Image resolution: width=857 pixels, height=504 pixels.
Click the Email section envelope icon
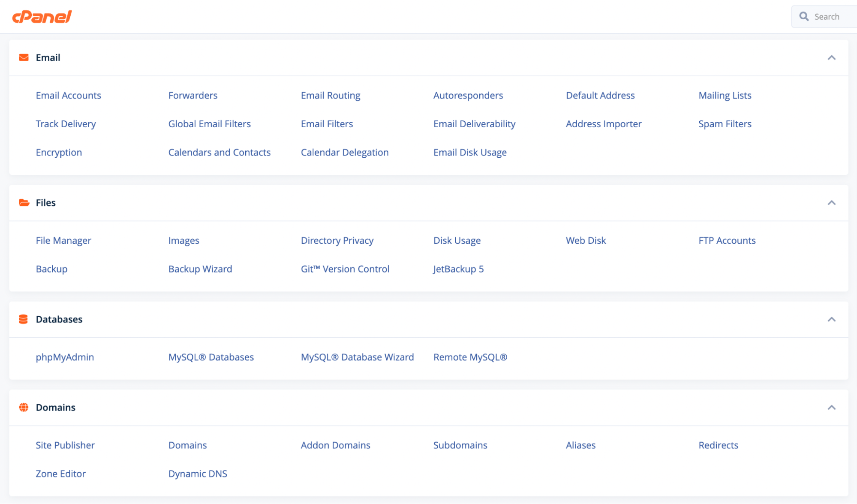point(24,57)
